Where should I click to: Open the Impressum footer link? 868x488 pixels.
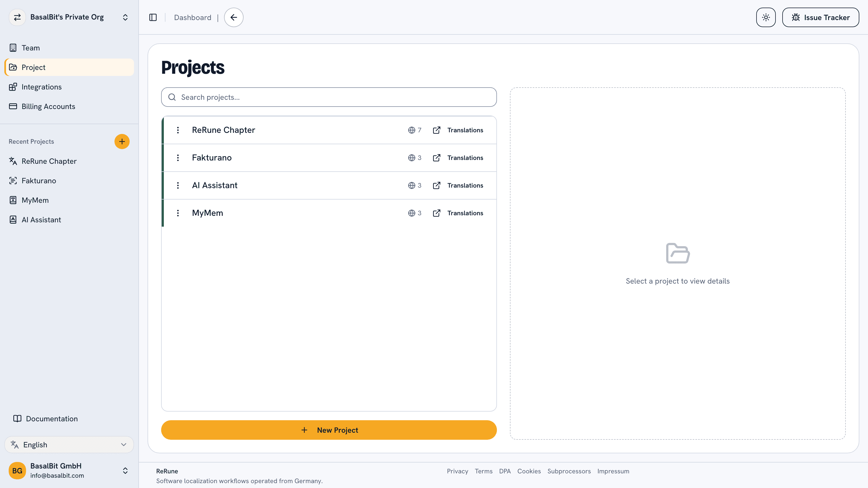pos(613,471)
